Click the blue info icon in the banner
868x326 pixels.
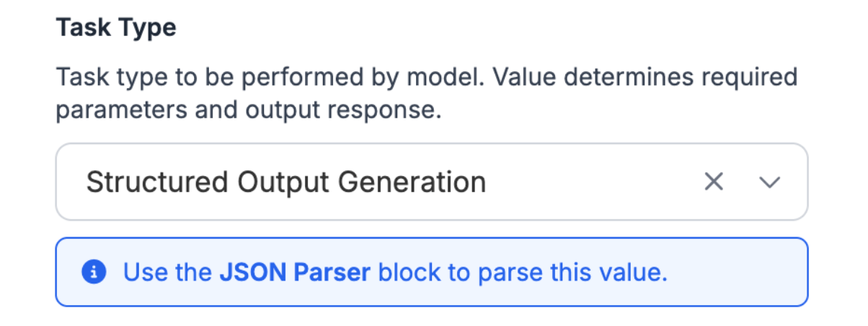94,272
